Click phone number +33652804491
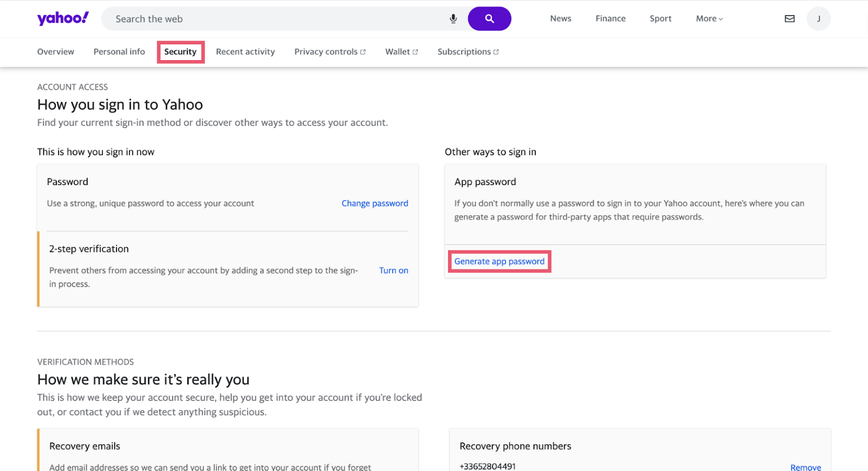The width and height of the screenshot is (868, 471). click(x=488, y=466)
